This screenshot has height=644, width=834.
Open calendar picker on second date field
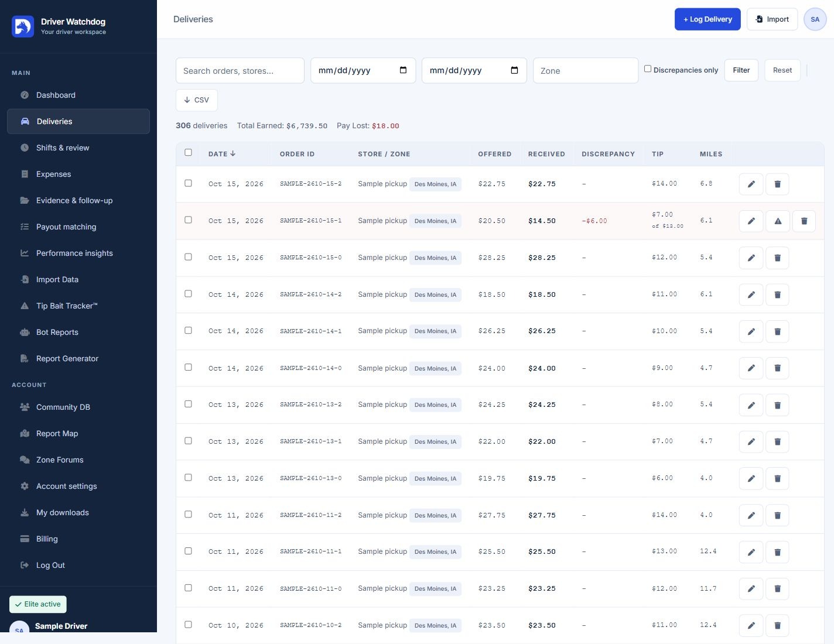pos(514,70)
